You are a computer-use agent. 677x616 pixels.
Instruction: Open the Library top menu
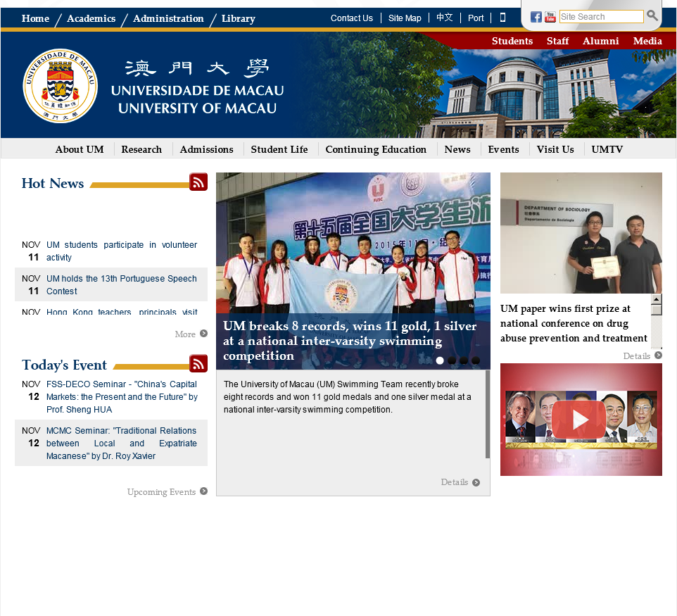(239, 18)
